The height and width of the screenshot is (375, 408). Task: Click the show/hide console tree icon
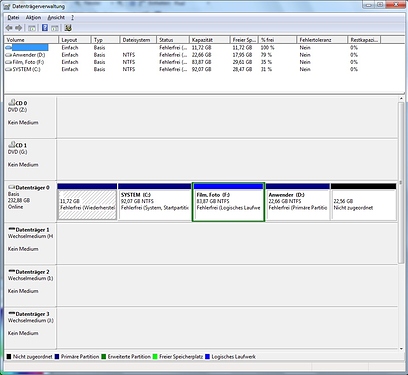pyautogui.click(x=32, y=28)
